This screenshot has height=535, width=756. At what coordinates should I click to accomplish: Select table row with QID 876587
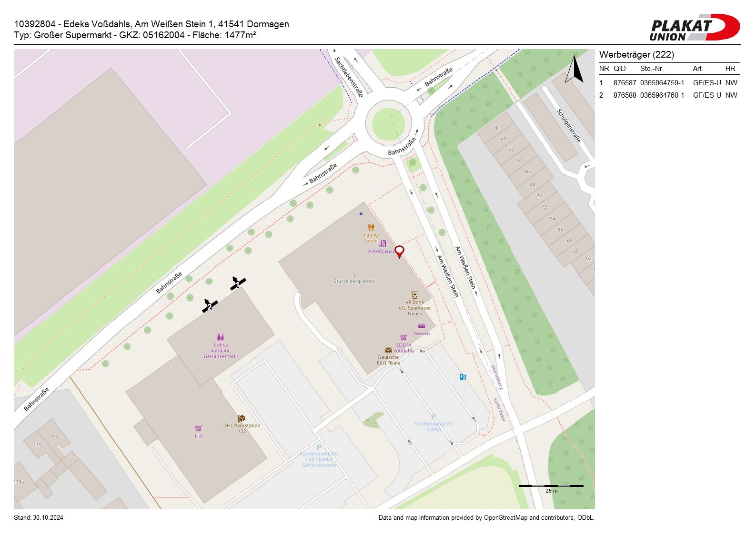[x=669, y=83]
